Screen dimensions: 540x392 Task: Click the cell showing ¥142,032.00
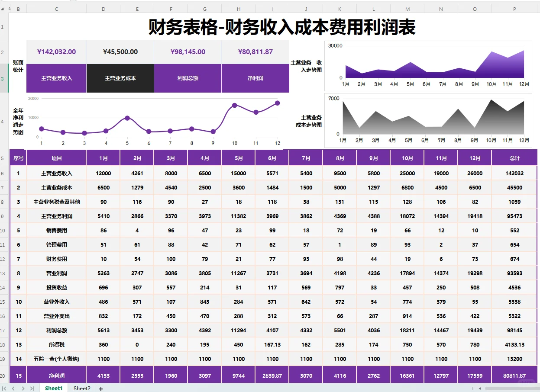pyautogui.click(x=56, y=51)
